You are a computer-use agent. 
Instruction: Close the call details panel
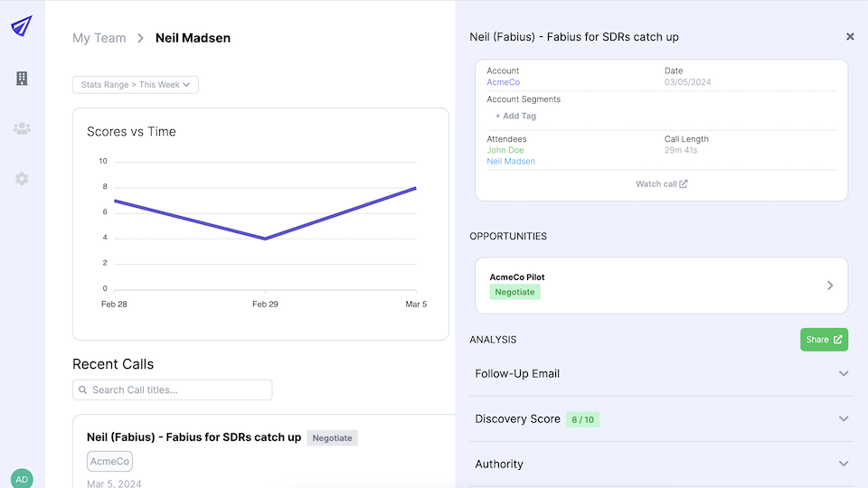coord(850,36)
